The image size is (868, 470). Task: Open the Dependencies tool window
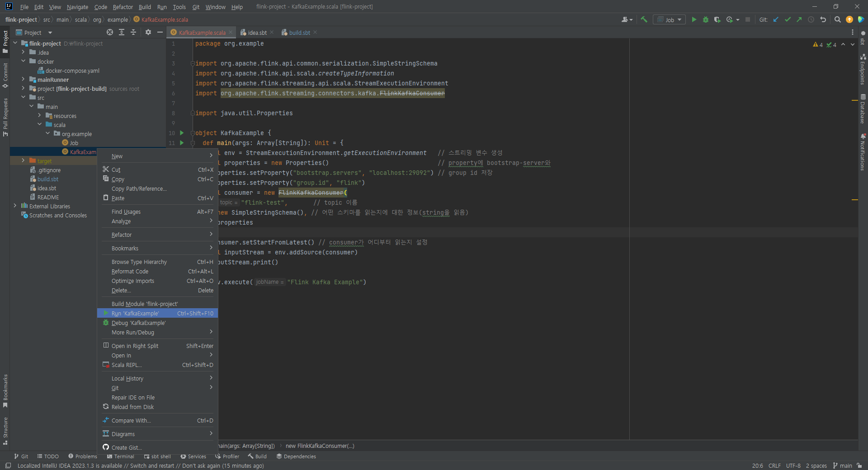point(296,456)
